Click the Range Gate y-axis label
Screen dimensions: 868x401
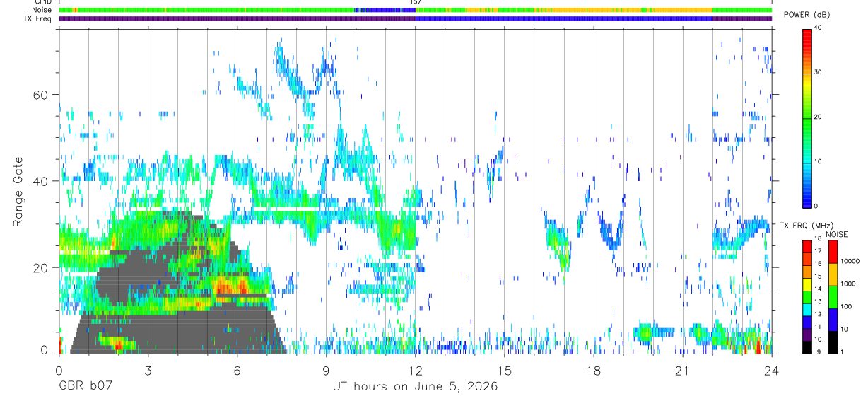tap(18, 192)
